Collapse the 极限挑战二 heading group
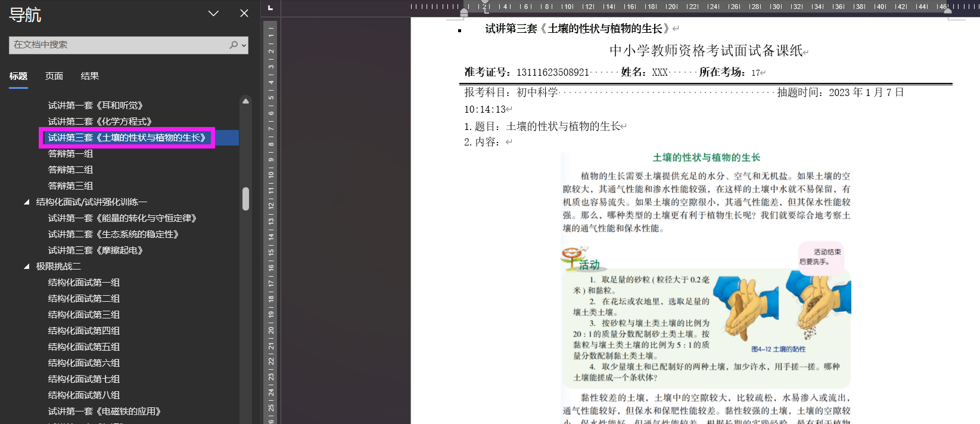Image resolution: width=980 pixels, height=424 pixels. click(x=27, y=267)
